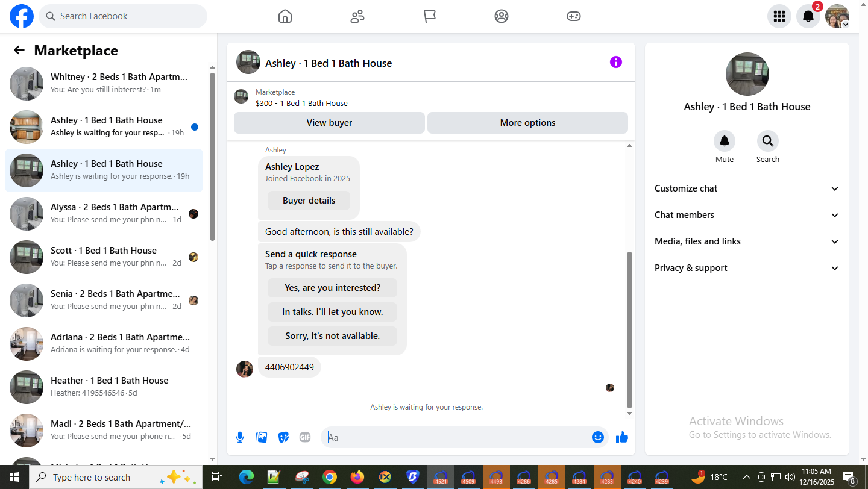Choose a sticker from the sticker icon

[x=283, y=437]
